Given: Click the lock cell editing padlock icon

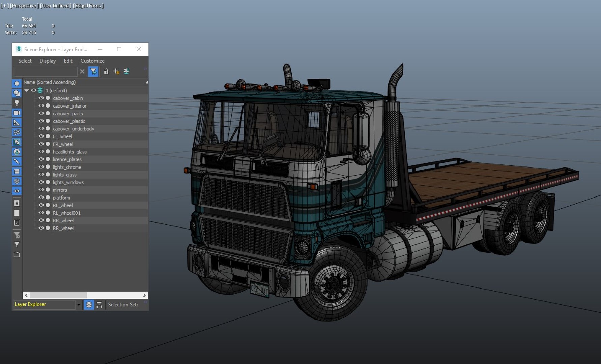Looking at the screenshot, I should coord(106,71).
